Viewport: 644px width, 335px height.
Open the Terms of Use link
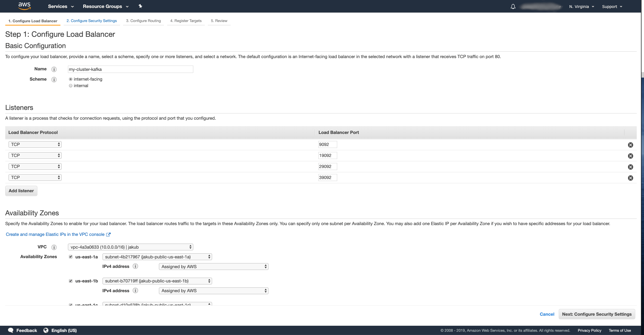pos(620,330)
